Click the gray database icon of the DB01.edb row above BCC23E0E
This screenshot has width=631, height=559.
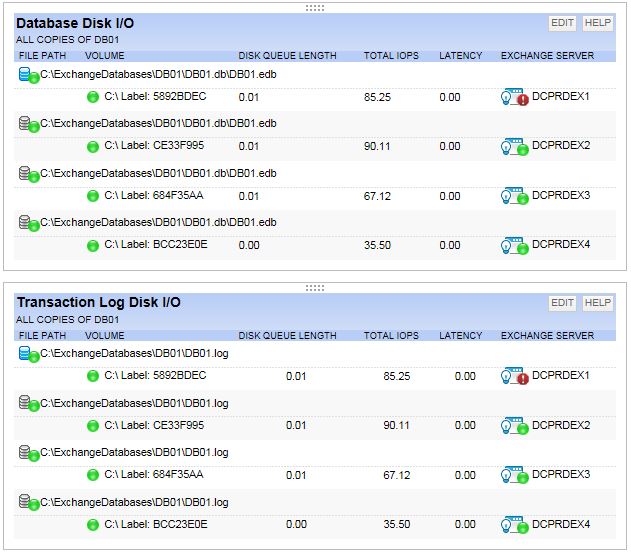pos(29,223)
